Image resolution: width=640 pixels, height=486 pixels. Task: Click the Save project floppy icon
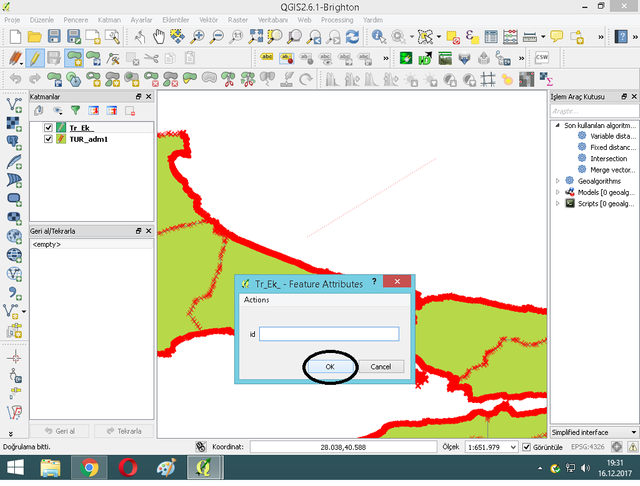tap(54, 37)
